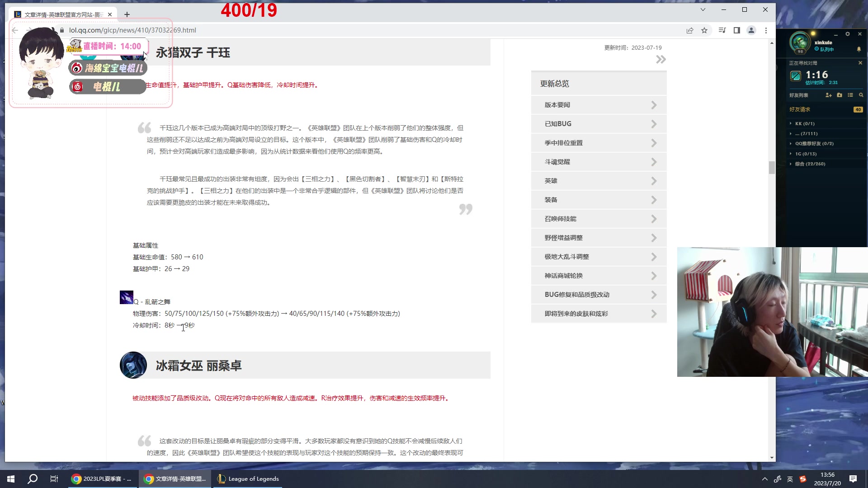
Task: Click the page vertical scrollbar thumb
Action: pos(772,167)
